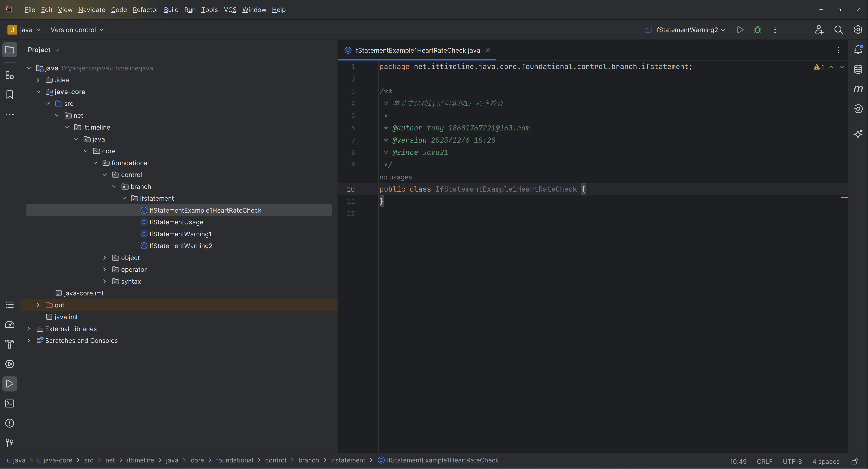This screenshot has height=469, width=868.
Task: Open Search Everywhere magnifier
Action: [x=839, y=30]
